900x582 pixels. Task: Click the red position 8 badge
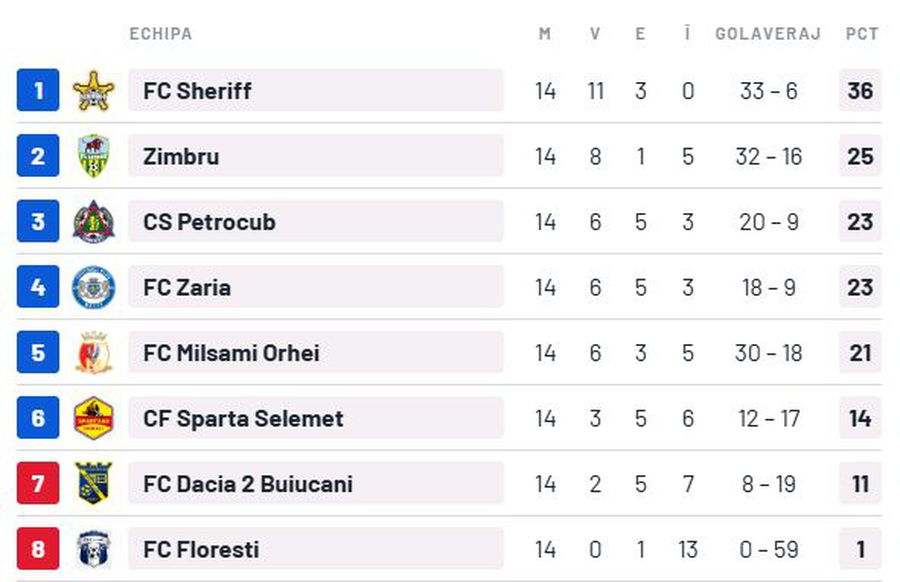coord(38,549)
